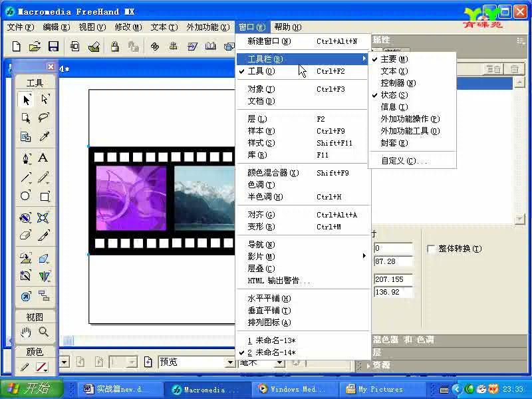Pick the Extrude 3D box tool

[44, 259]
